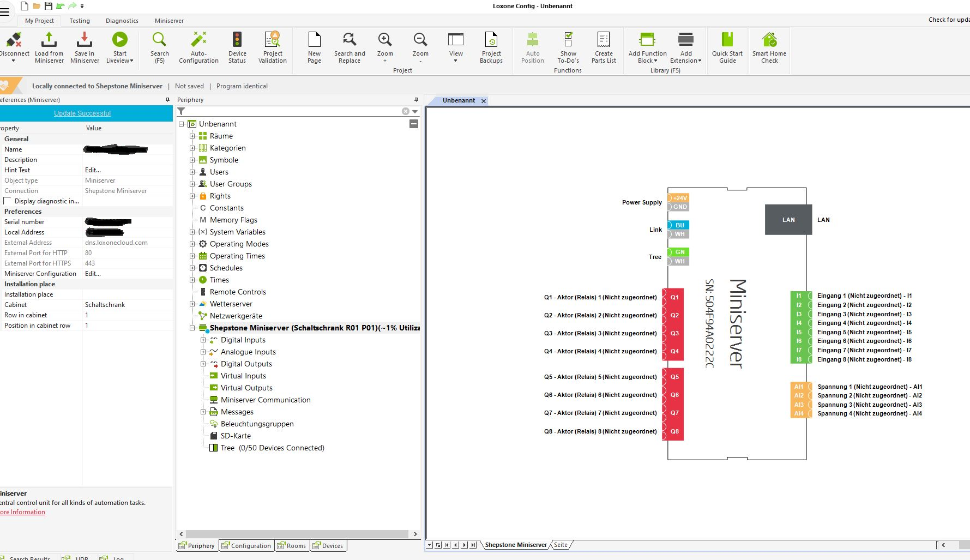Viewport: 970px width, 560px height.
Task: Expand the Räume tree node
Action: (192, 136)
